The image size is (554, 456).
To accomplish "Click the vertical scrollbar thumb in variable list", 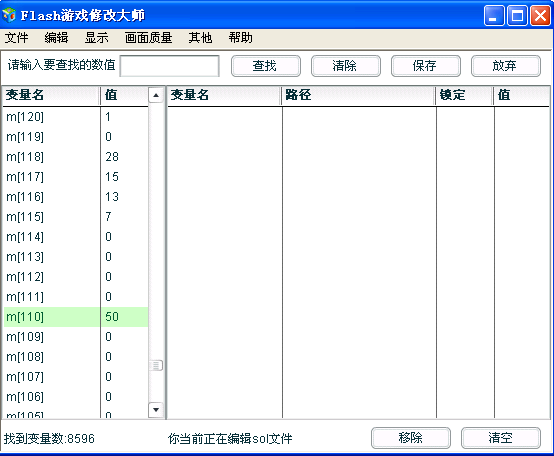I will pyautogui.click(x=156, y=365).
